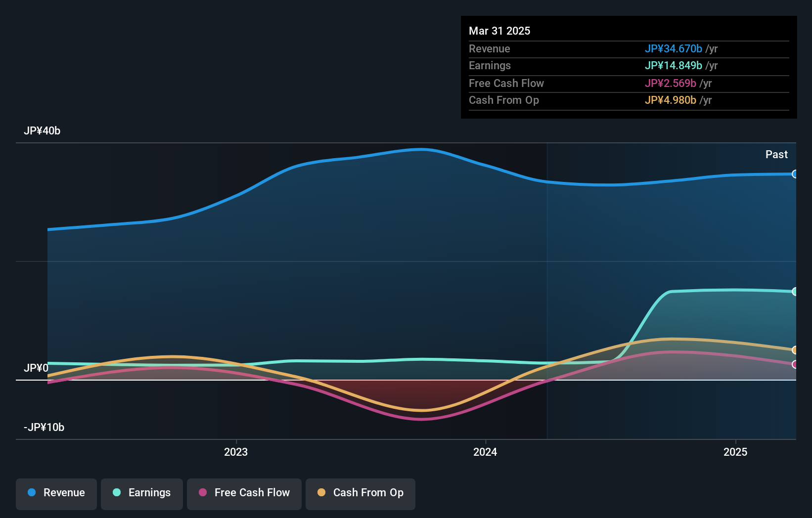Click the JP¥14.849b earnings value
Image resolution: width=812 pixels, height=518 pixels.
(x=674, y=66)
